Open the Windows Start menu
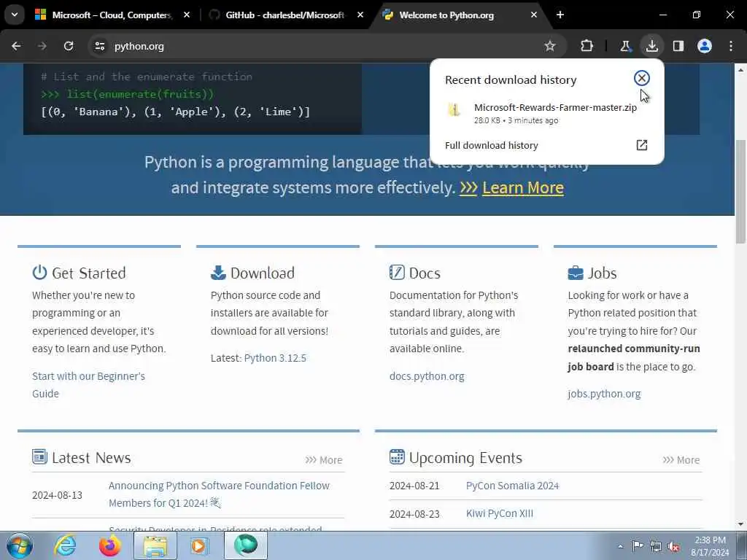Image resolution: width=747 pixels, height=560 pixels. point(19,545)
